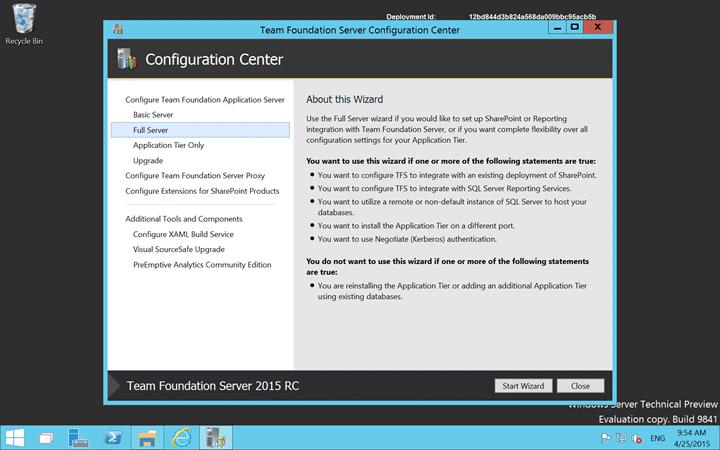This screenshot has height=450, width=720.
Task: Select the Full Server wizard
Action: tap(200, 130)
